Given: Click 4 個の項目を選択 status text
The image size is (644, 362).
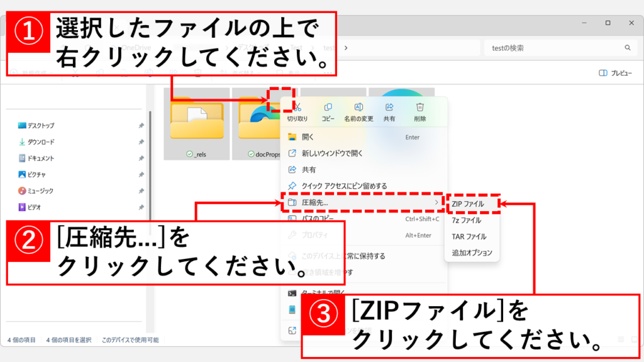Looking at the screenshot, I should coord(69,340).
